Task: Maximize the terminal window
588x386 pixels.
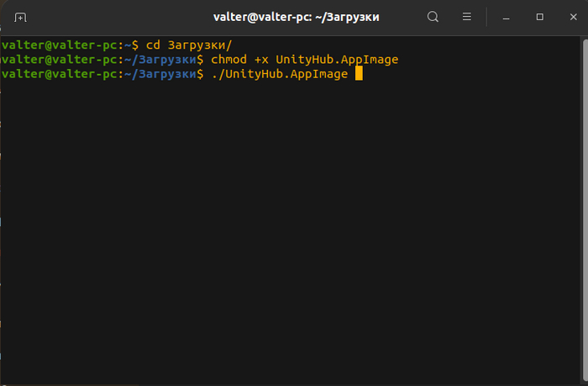Action: (540, 17)
